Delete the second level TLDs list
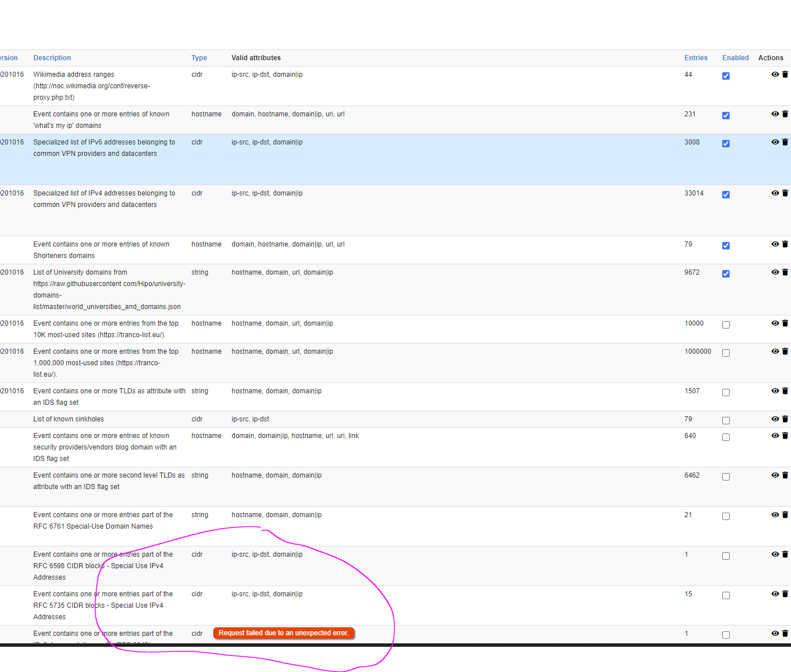The width and height of the screenshot is (791, 672). click(785, 475)
